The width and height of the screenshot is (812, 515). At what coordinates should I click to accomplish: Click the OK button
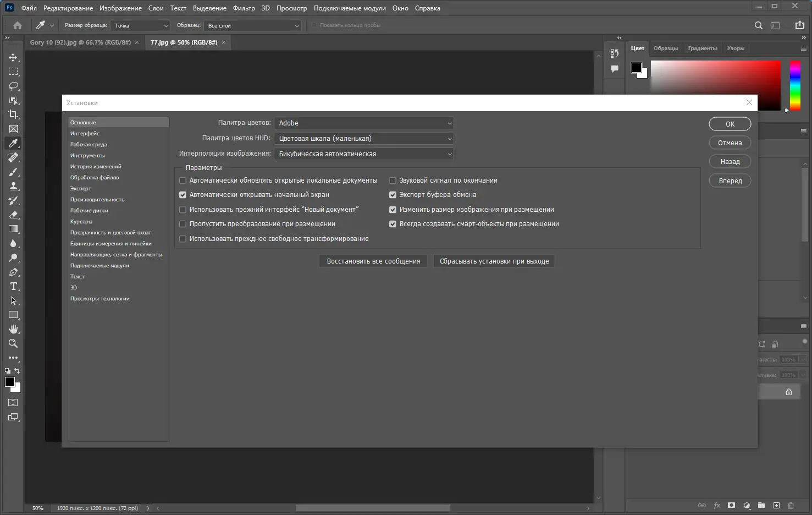click(x=730, y=124)
